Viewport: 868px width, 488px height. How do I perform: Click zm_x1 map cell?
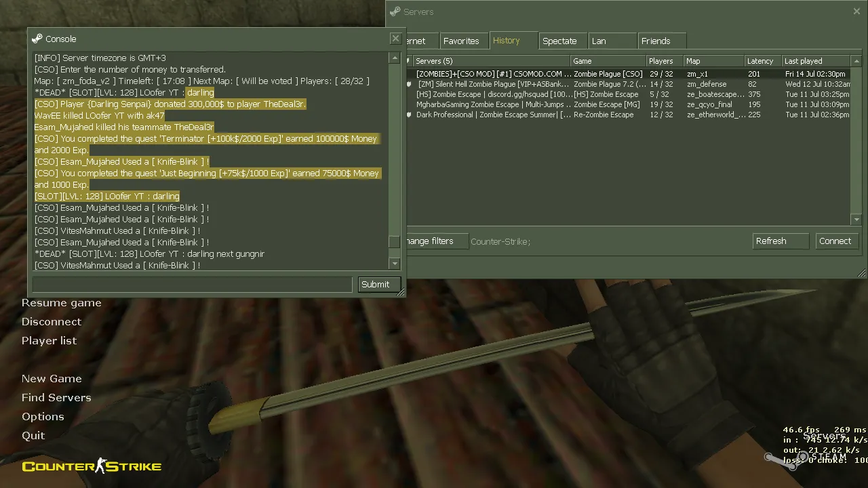click(697, 74)
